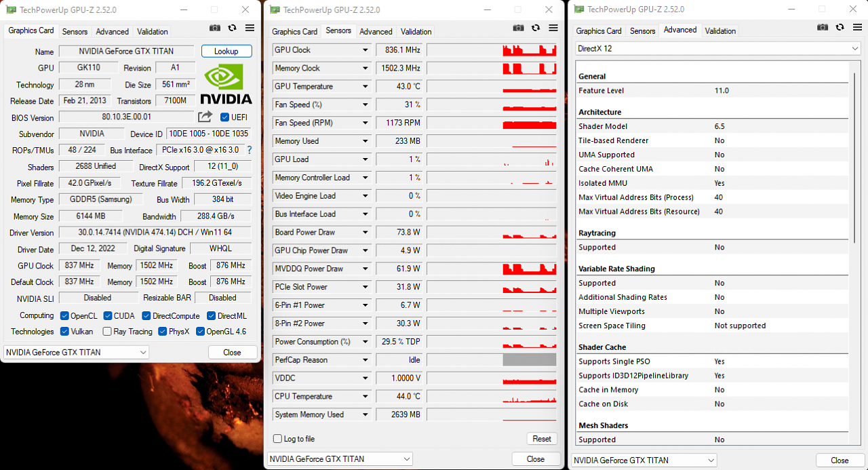Click the Lookup button
This screenshot has height=470, width=868.
click(226, 52)
